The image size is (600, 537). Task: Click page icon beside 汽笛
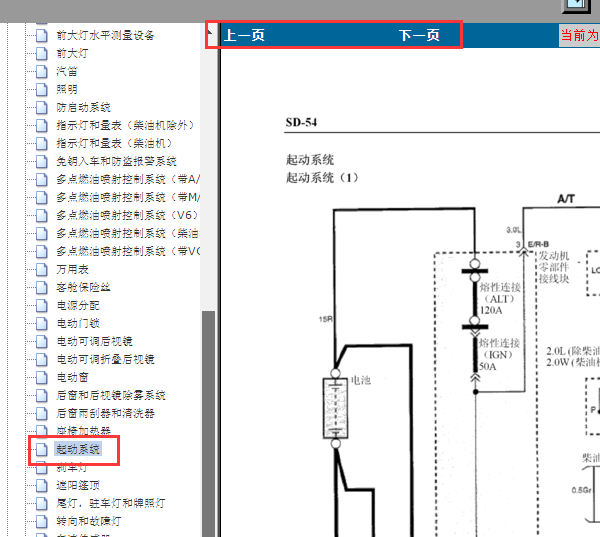click(x=42, y=71)
